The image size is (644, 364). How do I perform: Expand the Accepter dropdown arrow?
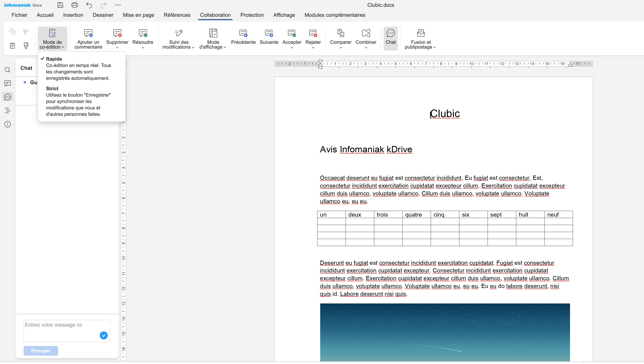pos(292,48)
